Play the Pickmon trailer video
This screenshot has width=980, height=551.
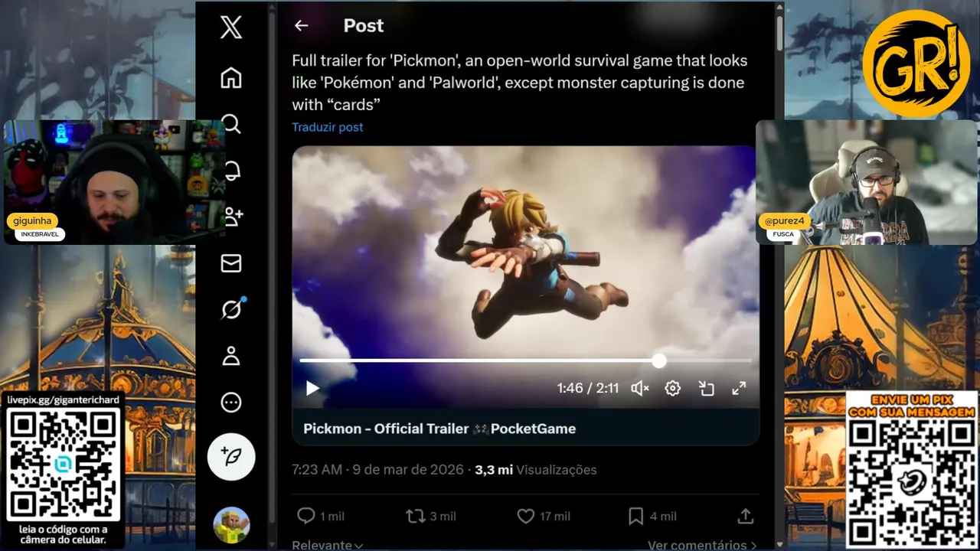pyautogui.click(x=312, y=388)
